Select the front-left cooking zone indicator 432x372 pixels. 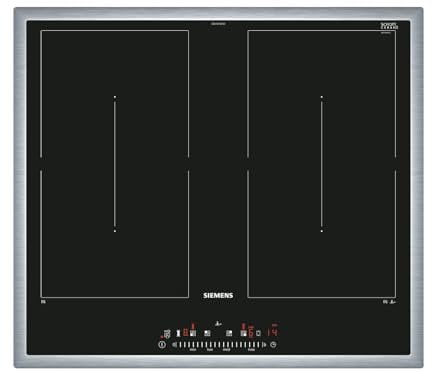pos(193,333)
